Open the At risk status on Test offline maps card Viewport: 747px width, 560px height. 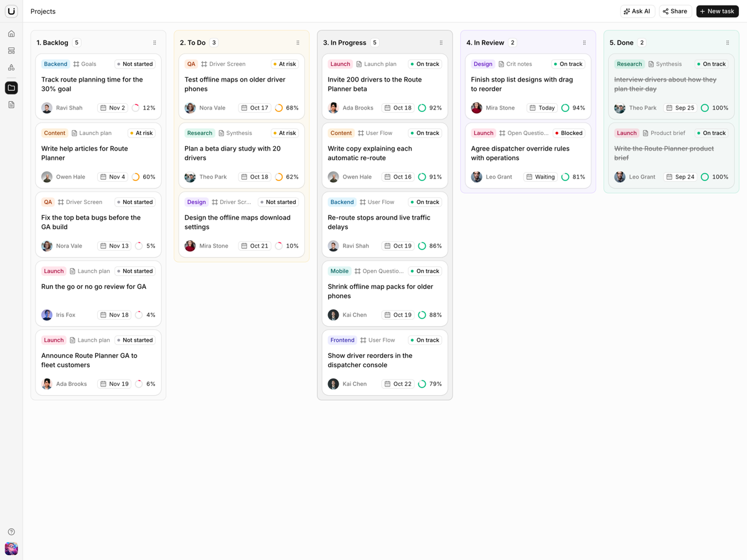click(284, 64)
